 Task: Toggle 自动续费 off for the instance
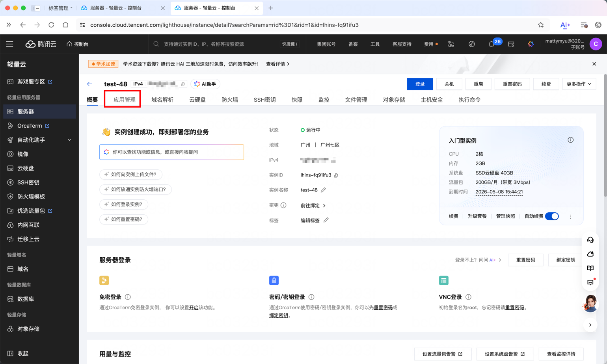click(551, 216)
